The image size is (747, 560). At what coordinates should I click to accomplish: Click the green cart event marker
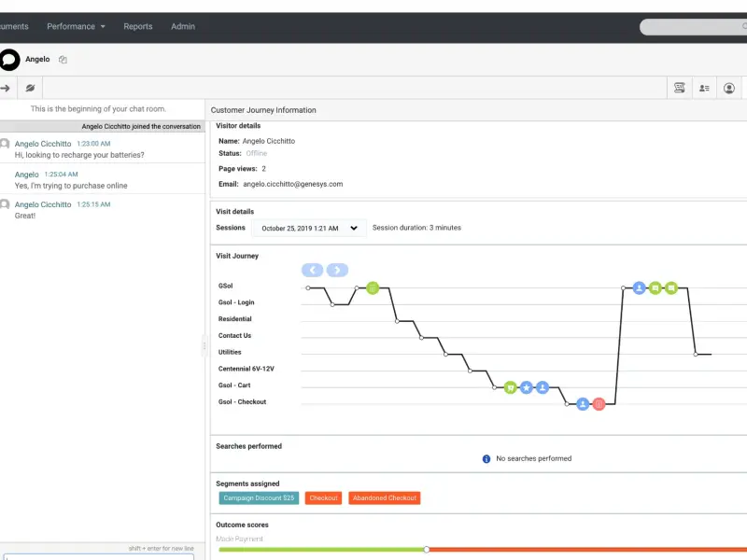point(510,387)
